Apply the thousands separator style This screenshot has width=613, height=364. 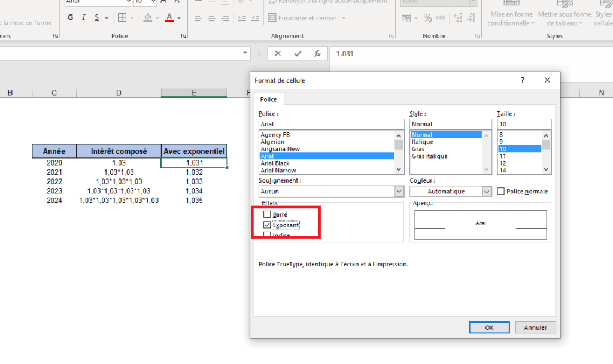pos(441,18)
